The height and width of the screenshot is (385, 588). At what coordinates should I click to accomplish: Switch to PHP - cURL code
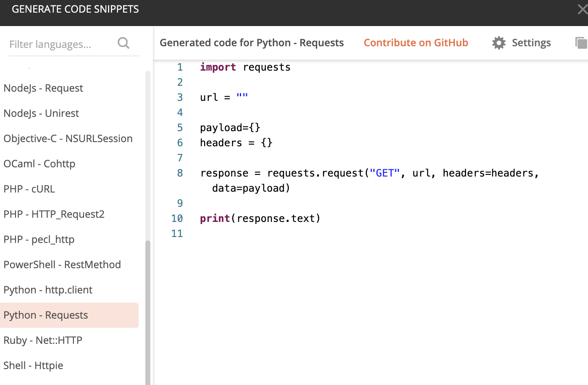[69, 189]
